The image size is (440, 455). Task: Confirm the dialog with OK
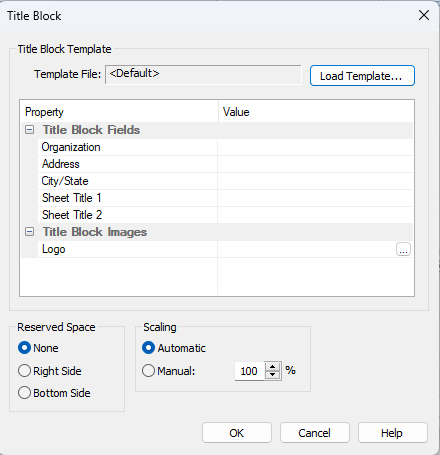click(x=237, y=433)
